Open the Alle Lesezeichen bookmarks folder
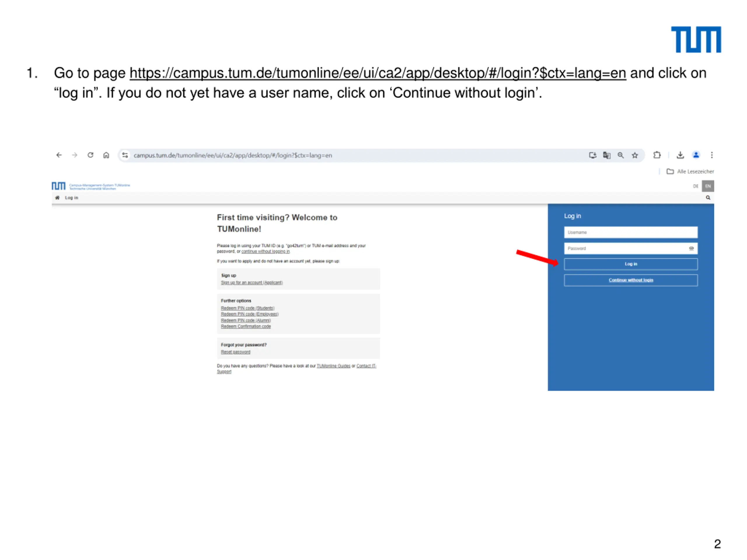 [690, 171]
